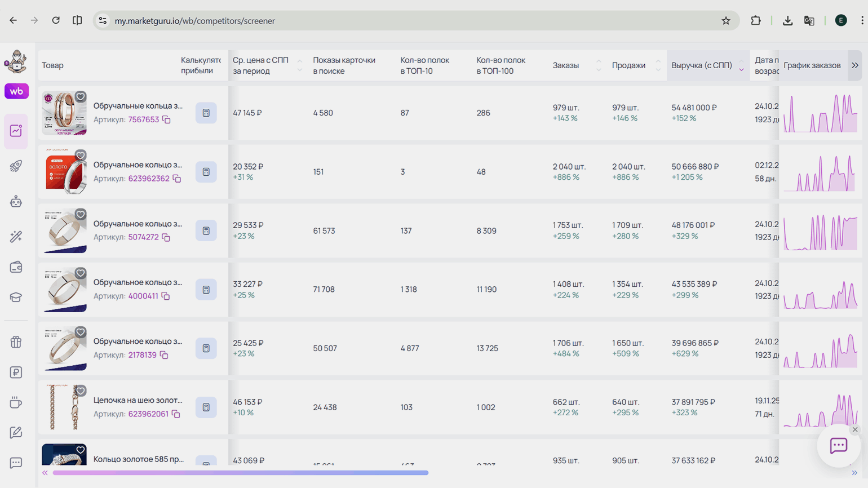Viewport: 868px width, 488px height.
Task: Toggle favorite heart on product 7567653
Action: [81, 97]
